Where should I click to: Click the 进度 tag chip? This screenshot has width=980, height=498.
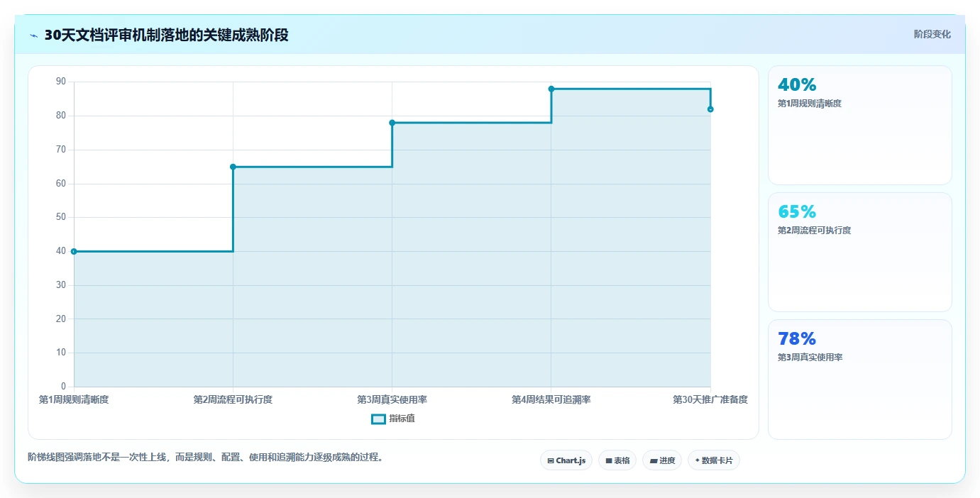click(x=662, y=460)
